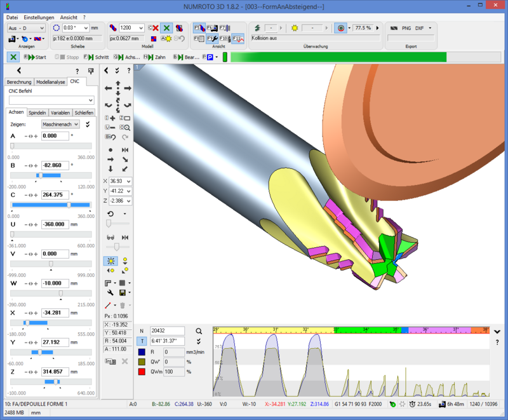Toggle the sun lighting button in view toolbar
The width and height of the screenshot is (508, 420).
(x=110, y=261)
